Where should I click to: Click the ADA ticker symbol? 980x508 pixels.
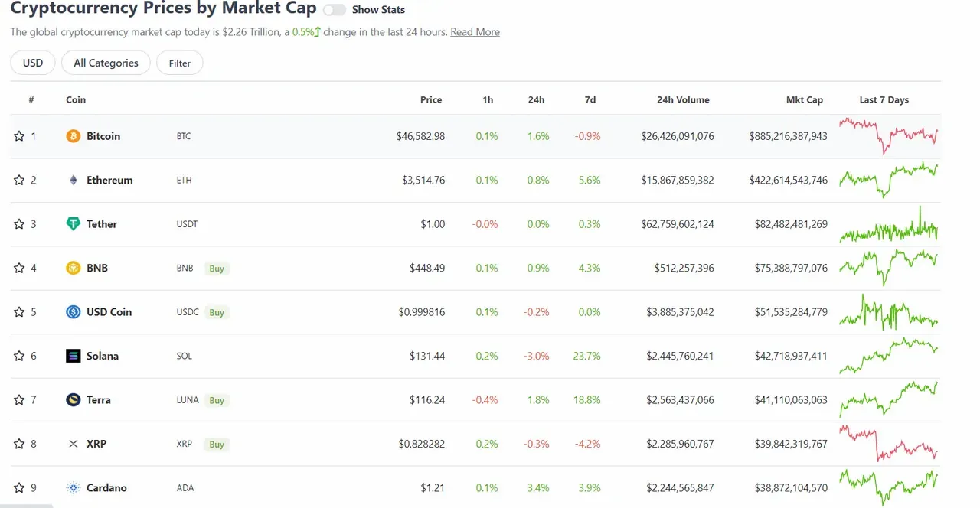(x=185, y=488)
